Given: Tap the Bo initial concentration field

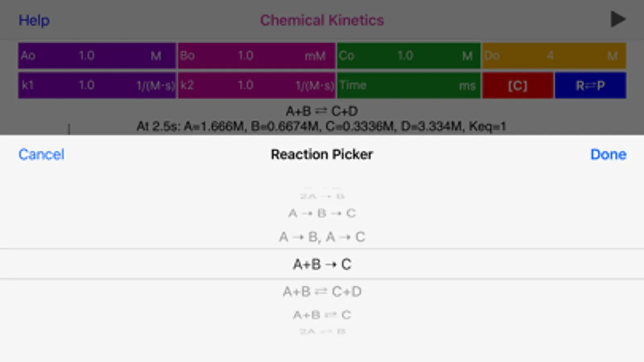Looking at the screenshot, I should coord(257,56).
